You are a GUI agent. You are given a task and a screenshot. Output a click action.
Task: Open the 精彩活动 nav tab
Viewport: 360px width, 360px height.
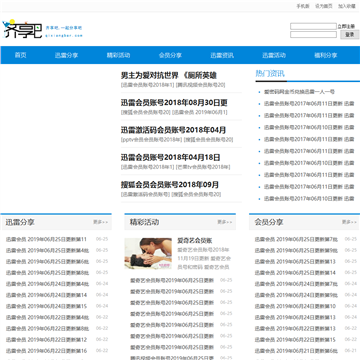pos(118,55)
